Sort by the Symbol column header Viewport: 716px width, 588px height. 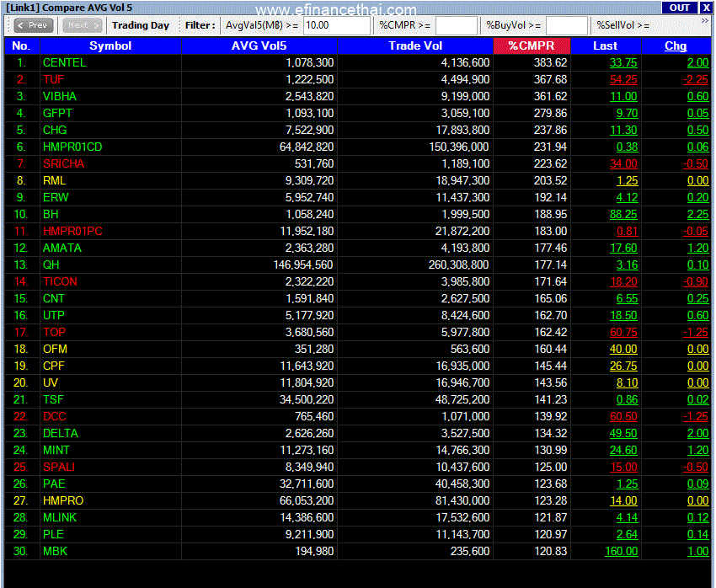pyautogui.click(x=110, y=46)
